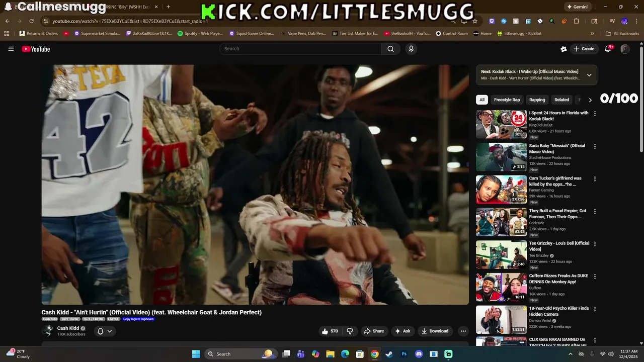
Task: Open Chrome media controls icon
Action: point(612,21)
